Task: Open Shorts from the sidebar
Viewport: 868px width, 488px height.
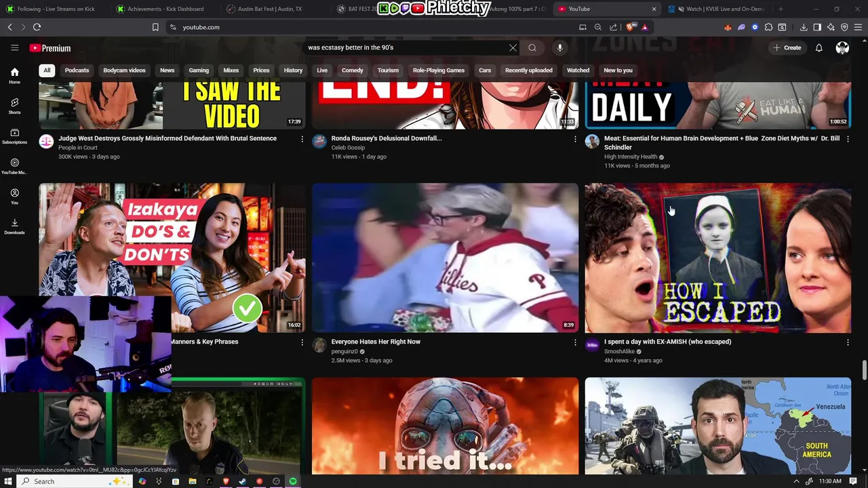Action: (x=14, y=105)
